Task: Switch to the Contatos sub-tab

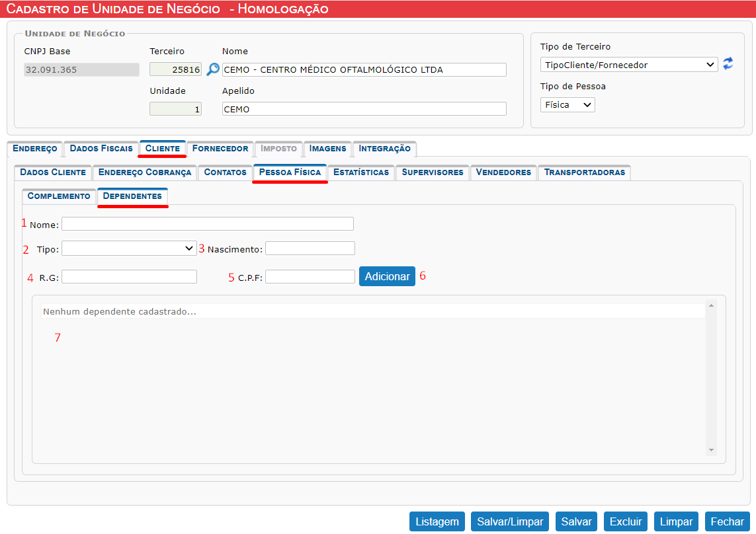Action: tap(225, 172)
